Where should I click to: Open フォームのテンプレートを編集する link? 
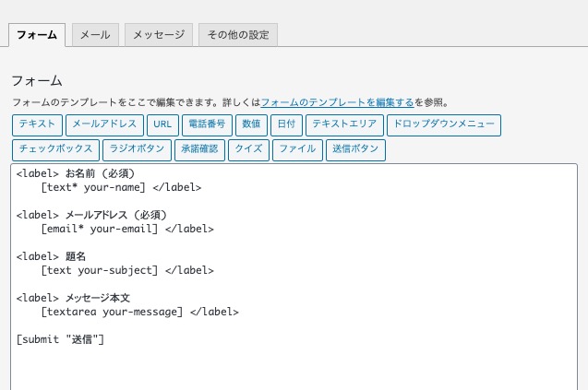pyautogui.click(x=337, y=102)
